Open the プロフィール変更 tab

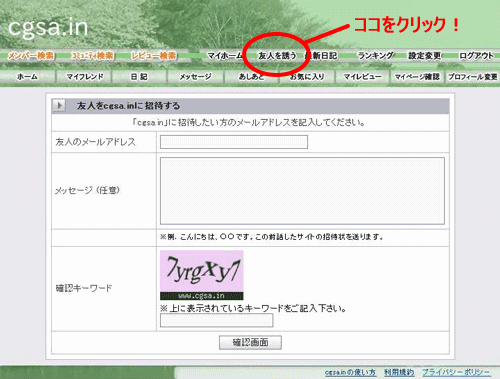click(473, 77)
